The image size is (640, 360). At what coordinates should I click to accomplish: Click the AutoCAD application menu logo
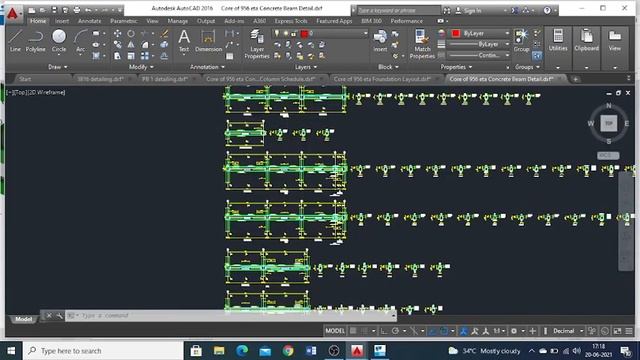point(13,14)
